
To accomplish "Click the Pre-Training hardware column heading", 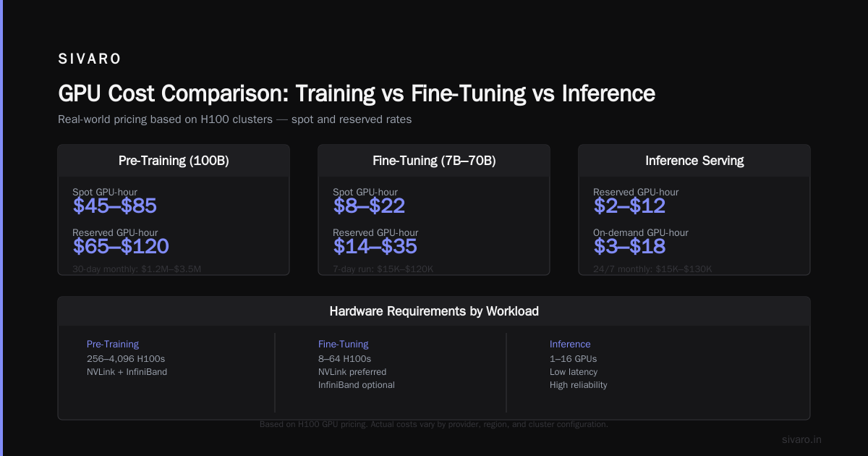I will 113,345.
